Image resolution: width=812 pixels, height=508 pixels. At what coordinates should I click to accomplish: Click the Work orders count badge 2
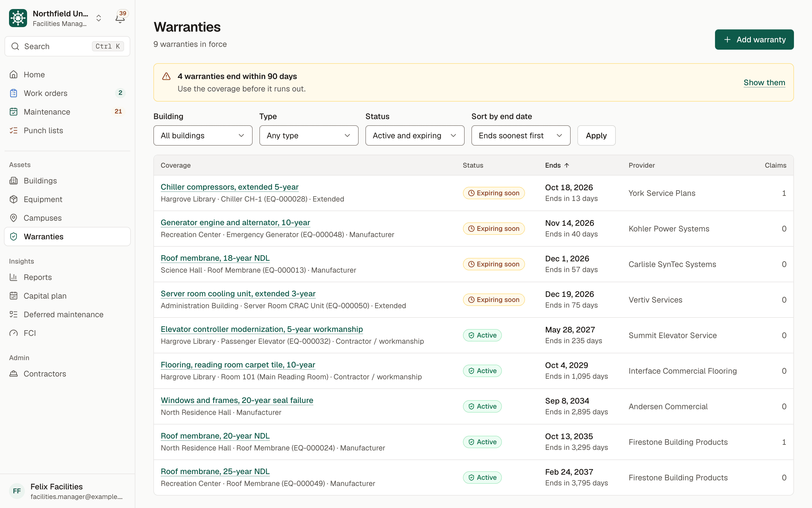coord(120,93)
